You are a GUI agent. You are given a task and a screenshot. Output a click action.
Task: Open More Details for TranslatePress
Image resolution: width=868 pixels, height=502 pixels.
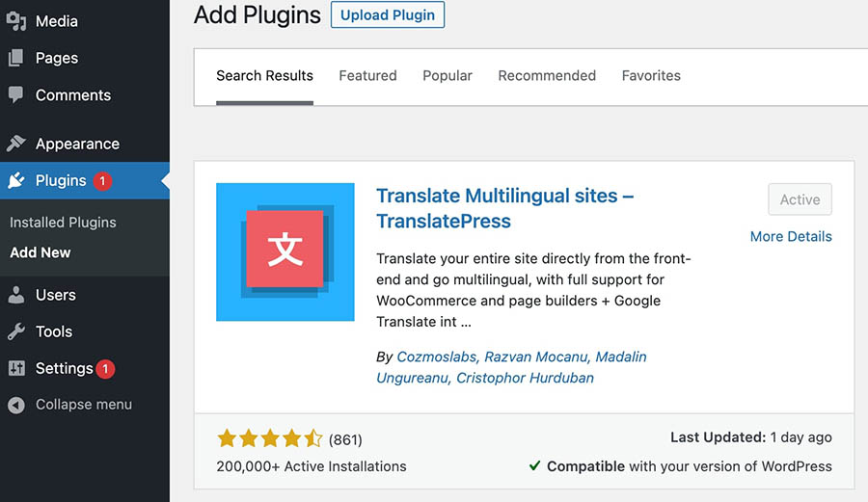point(791,236)
